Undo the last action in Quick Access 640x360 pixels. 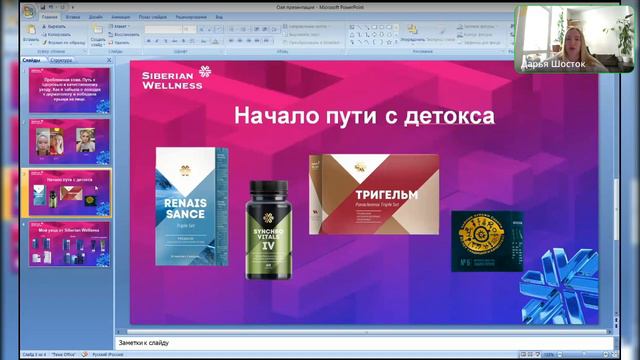pos(51,7)
